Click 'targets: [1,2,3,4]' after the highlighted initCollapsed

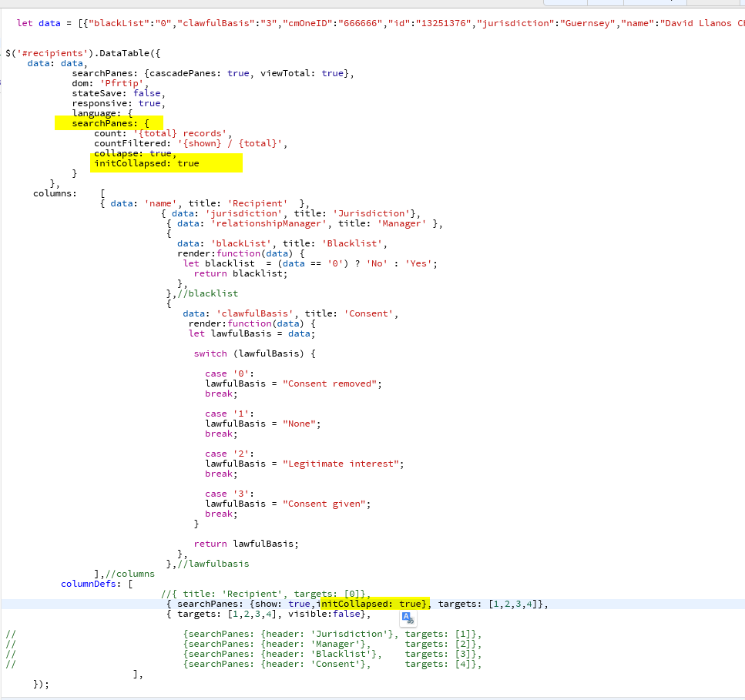pos(490,604)
